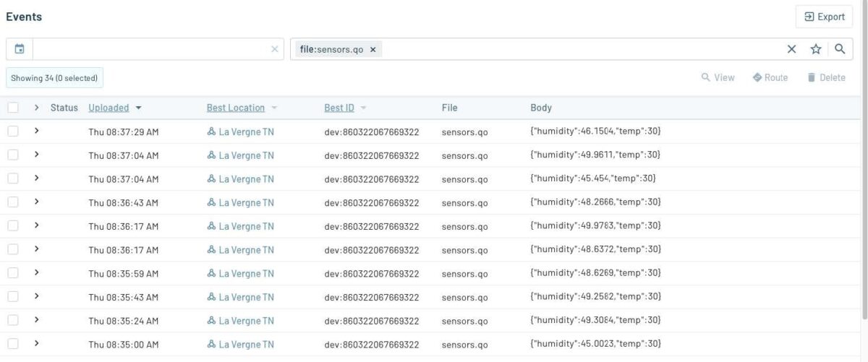Open La Vergne TN link in first row
868x362 pixels.
coord(246,132)
